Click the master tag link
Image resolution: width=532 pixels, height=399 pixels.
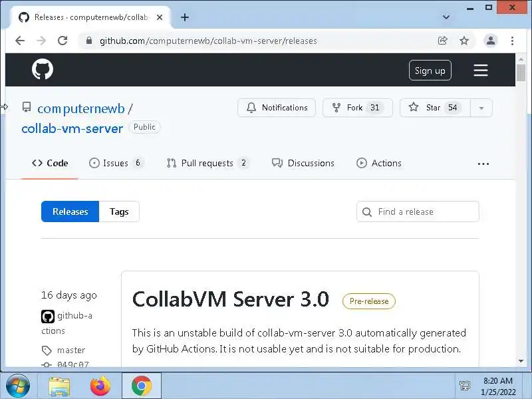tap(71, 350)
